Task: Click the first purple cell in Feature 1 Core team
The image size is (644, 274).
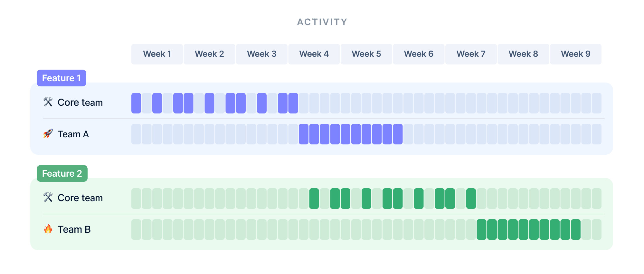Action: click(136, 103)
